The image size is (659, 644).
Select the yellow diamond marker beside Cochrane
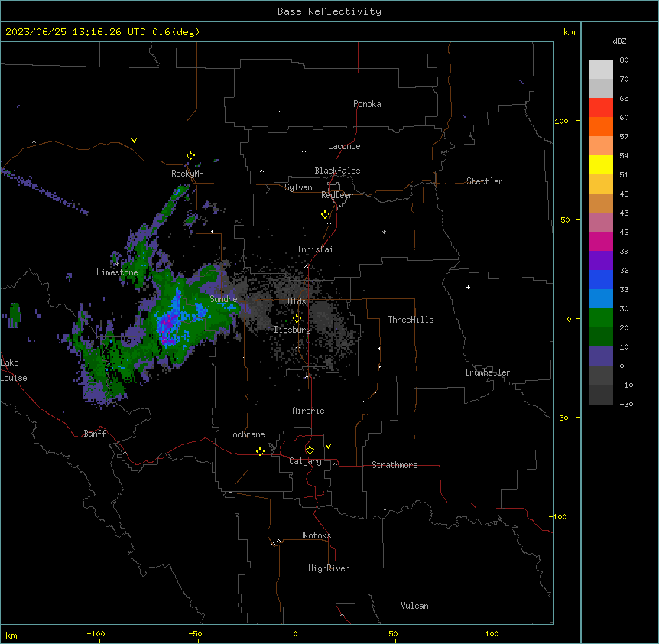(260, 451)
